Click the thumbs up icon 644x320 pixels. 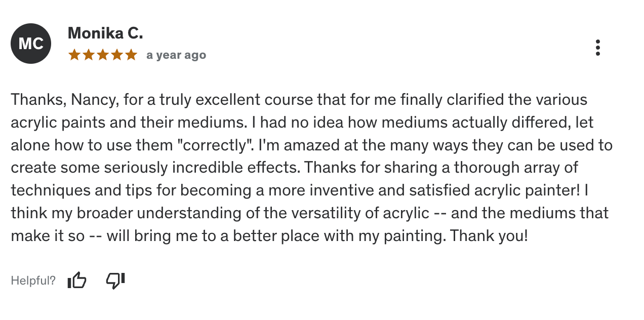click(x=77, y=280)
